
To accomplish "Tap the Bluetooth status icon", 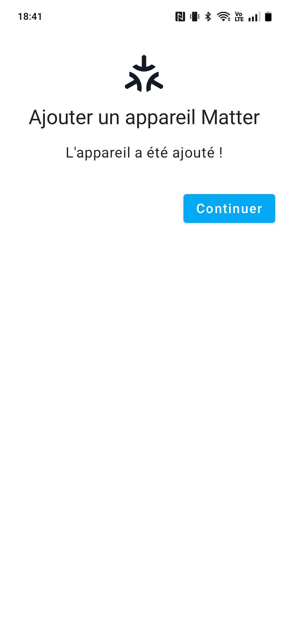I will point(208,17).
